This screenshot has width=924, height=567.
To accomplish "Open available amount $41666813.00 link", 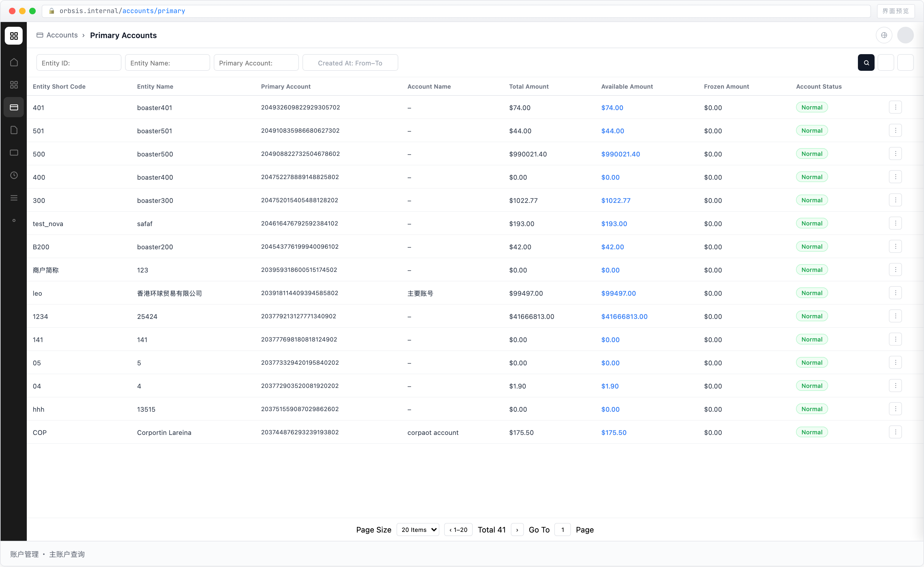I will coord(625,317).
